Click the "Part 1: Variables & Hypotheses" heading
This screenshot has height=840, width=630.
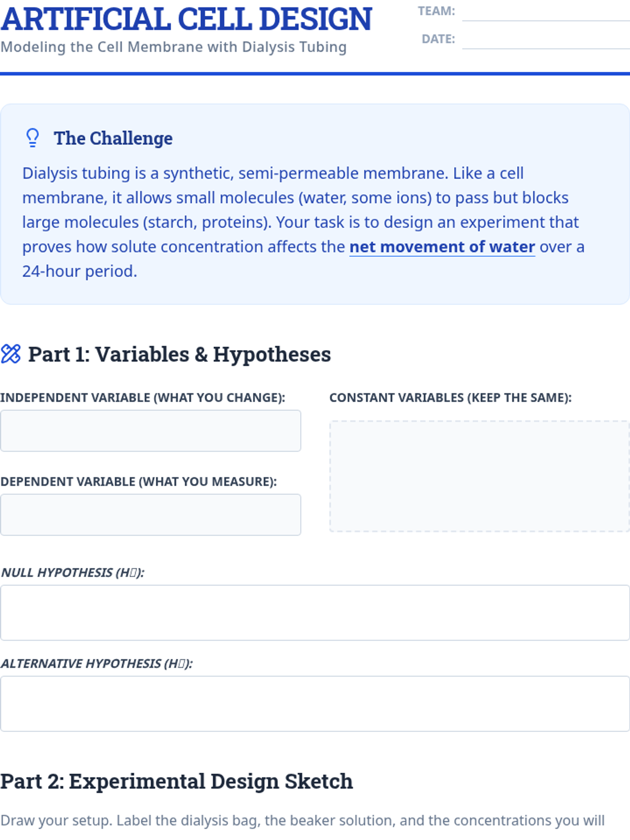click(180, 354)
